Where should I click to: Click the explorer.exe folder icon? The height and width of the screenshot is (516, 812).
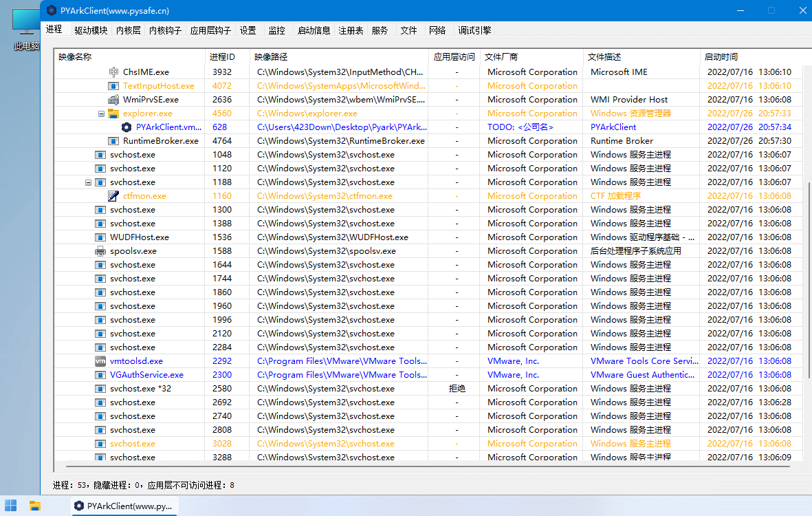pos(113,114)
